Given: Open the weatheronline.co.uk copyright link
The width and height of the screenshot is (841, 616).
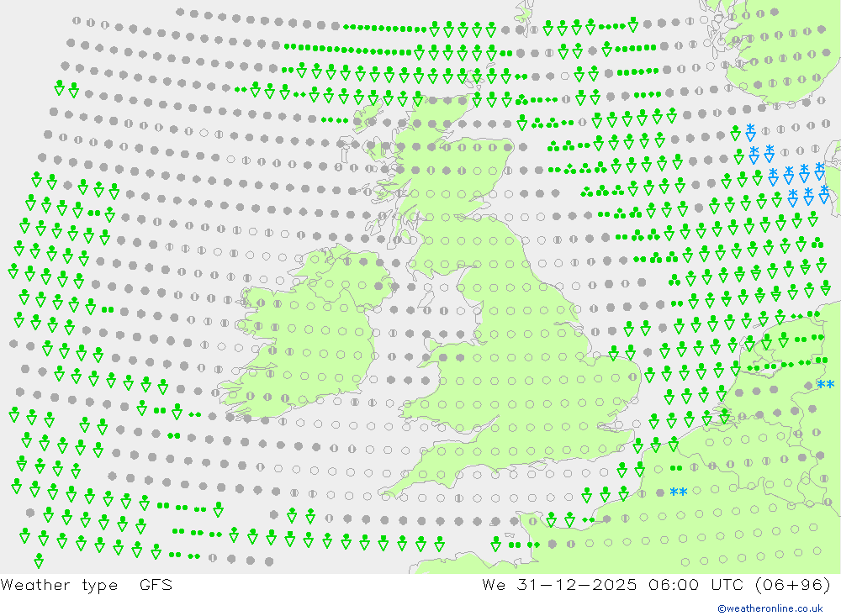Looking at the screenshot, I should pyautogui.click(x=770, y=608).
